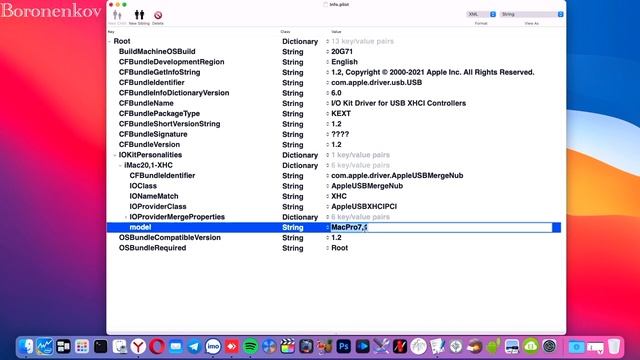Select the CFBundleName key
The height and width of the screenshot is (360, 640).
146,103
